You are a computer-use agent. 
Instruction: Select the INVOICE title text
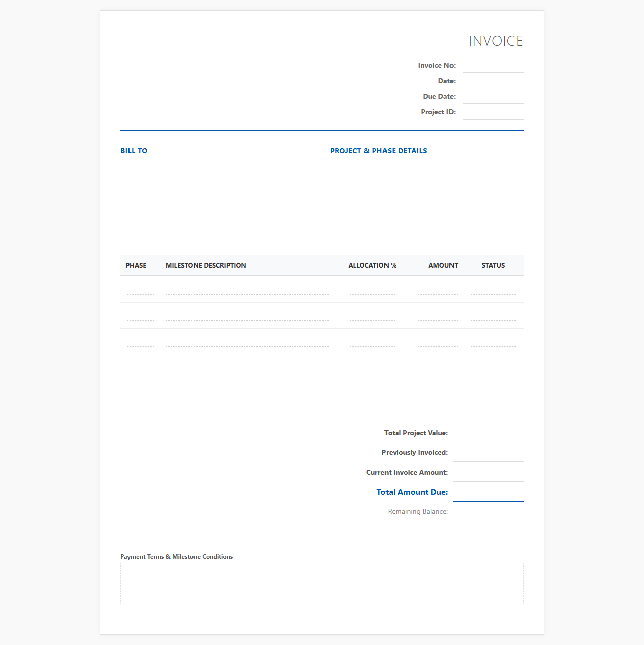(x=495, y=41)
